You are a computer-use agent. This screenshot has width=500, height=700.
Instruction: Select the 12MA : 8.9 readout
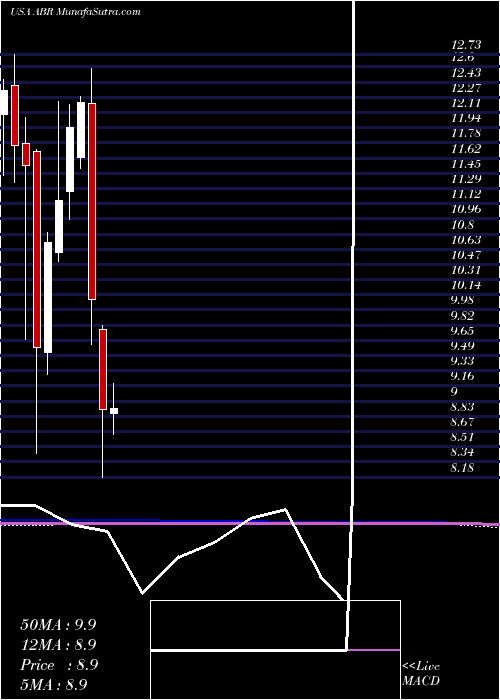[x=58, y=645]
